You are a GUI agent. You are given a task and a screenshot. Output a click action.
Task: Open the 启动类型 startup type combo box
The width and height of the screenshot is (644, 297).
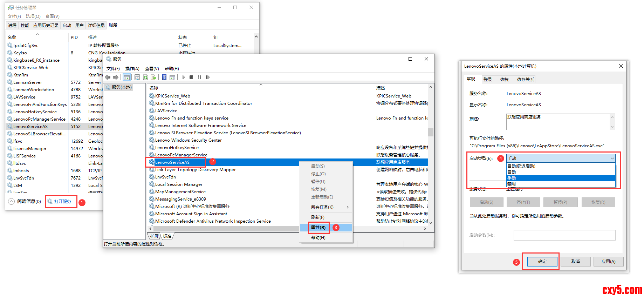(561, 158)
